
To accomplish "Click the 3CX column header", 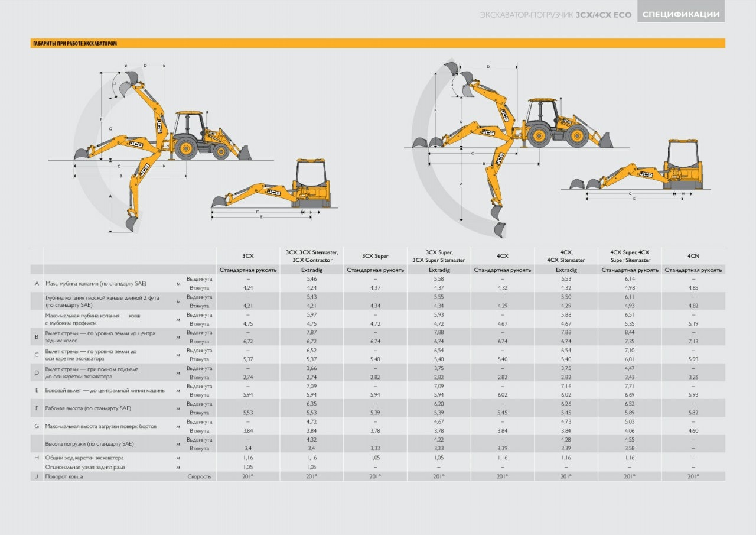I will [248, 256].
